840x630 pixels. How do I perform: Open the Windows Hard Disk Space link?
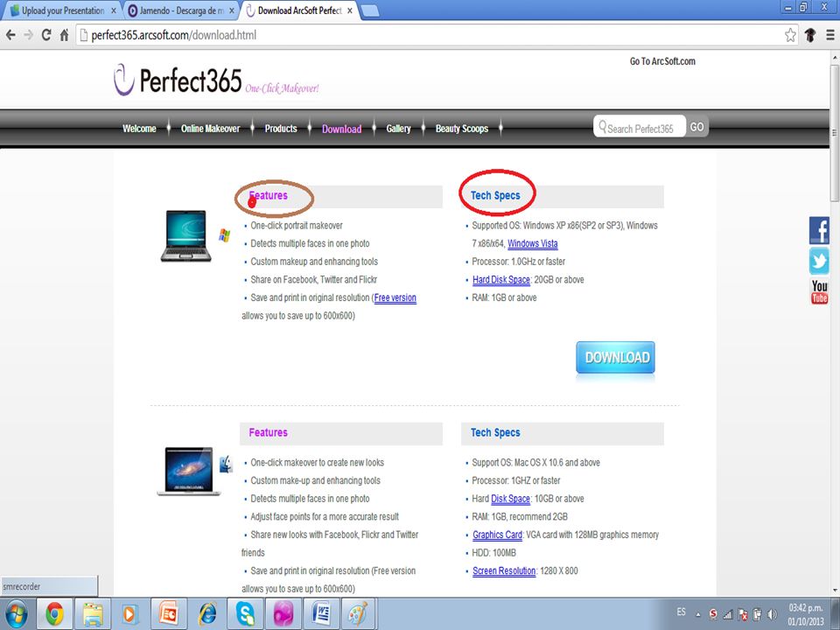pyautogui.click(x=501, y=280)
